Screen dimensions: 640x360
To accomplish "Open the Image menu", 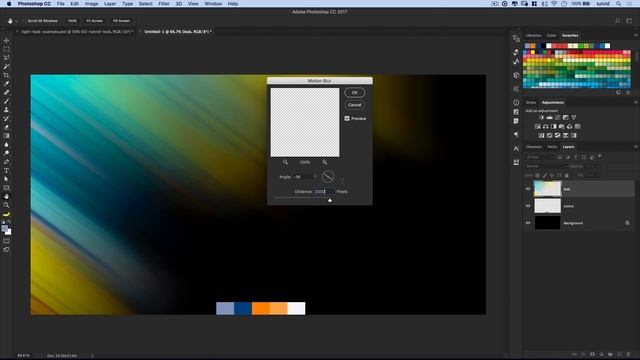I will point(91,4).
